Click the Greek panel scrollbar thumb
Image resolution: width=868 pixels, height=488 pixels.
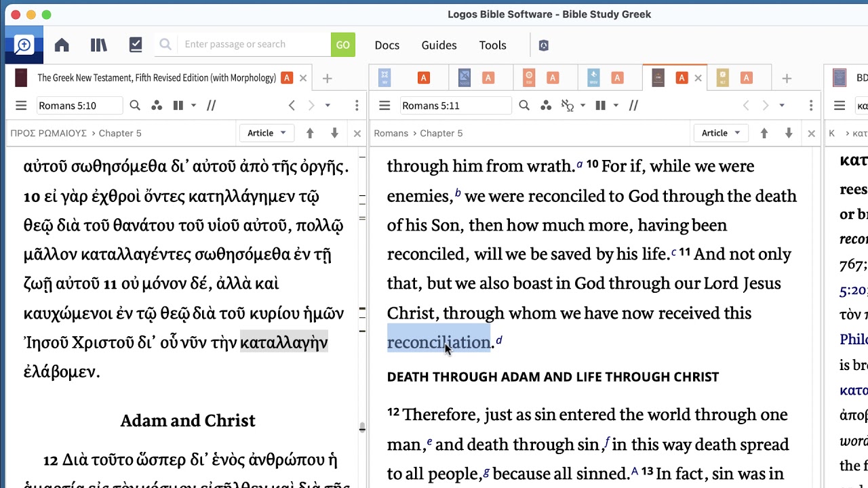tap(362, 427)
